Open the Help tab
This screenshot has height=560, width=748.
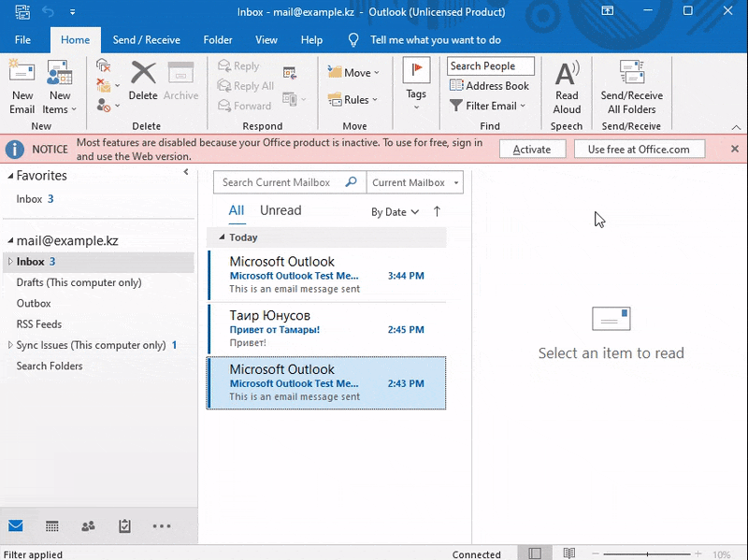pyautogui.click(x=311, y=40)
